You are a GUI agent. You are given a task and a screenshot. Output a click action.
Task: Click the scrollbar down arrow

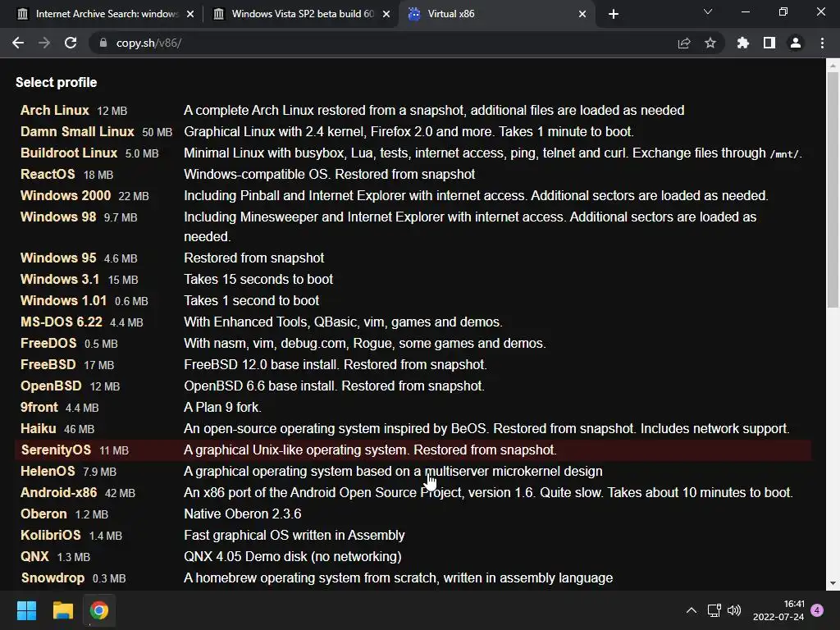point(833,583)
